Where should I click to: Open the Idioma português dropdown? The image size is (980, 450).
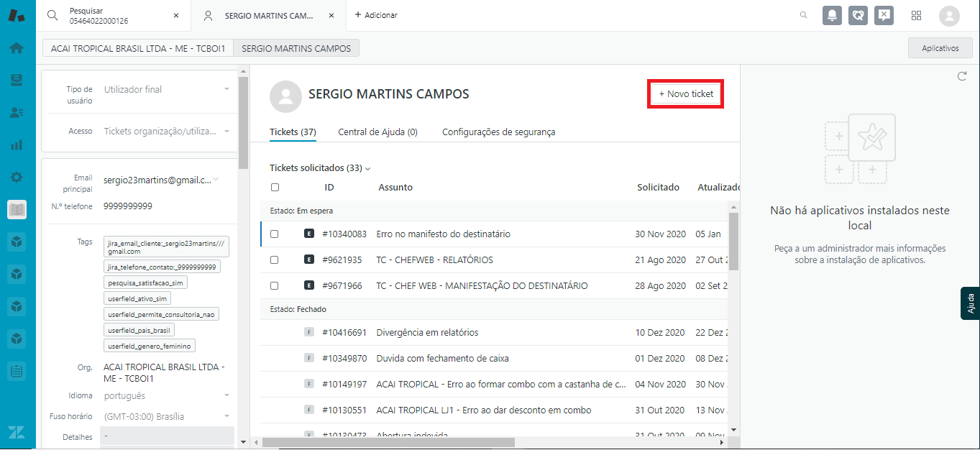(167, 396)
